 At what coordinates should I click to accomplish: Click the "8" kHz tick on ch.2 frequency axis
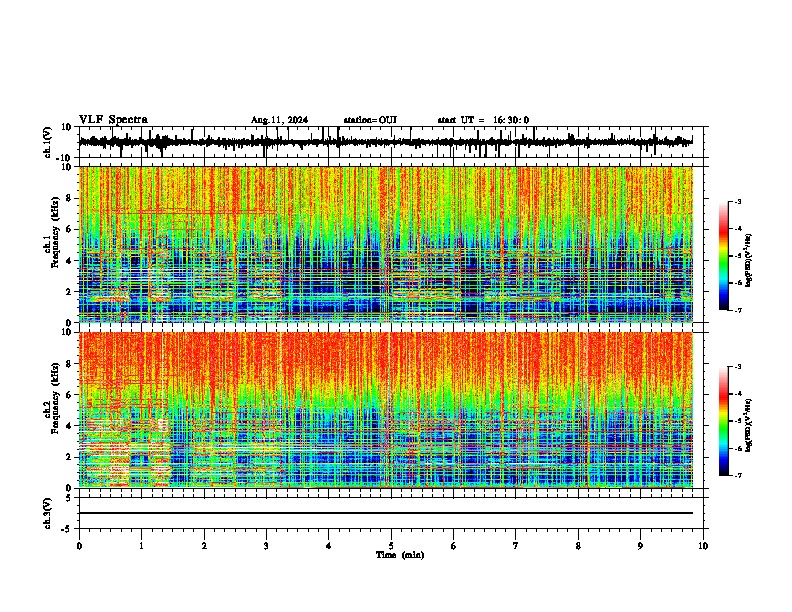(x=69, y=364)
